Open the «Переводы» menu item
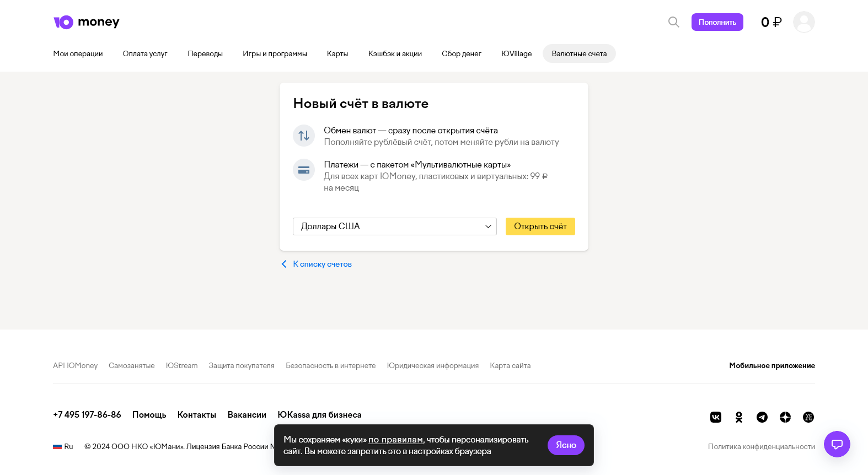Screen dimensions: 868x475 [x=205, y=53]
